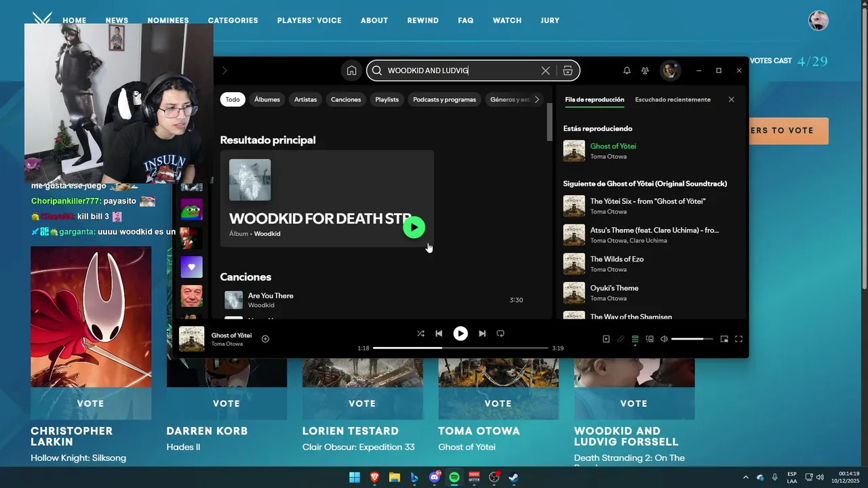This screenshot has width=868, height=488.
Task: Open PLAYERS' VOICE on the website
Action: pos(309,20)
